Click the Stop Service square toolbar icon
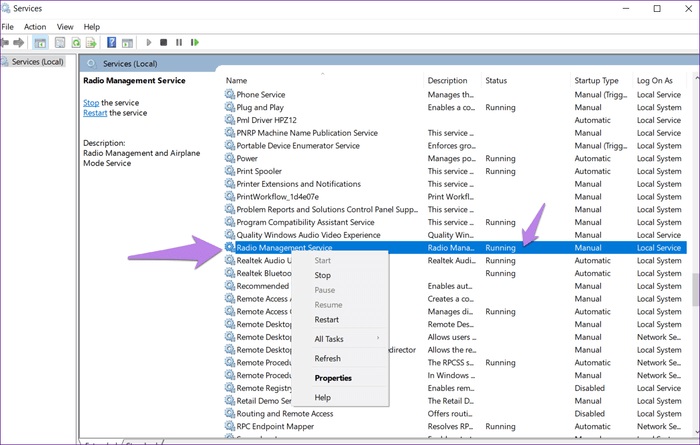This screenshot has height=445, width=700. click(164, 43)
